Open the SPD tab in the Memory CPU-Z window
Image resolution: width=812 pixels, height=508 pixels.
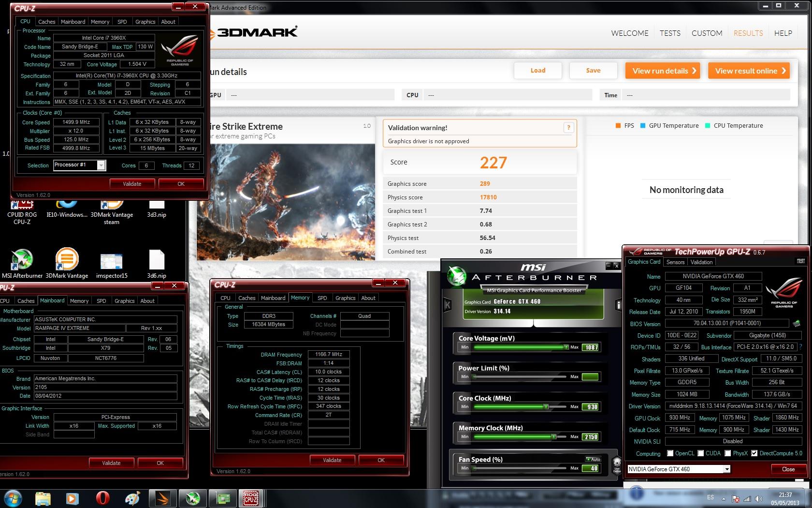coord(322,298)
